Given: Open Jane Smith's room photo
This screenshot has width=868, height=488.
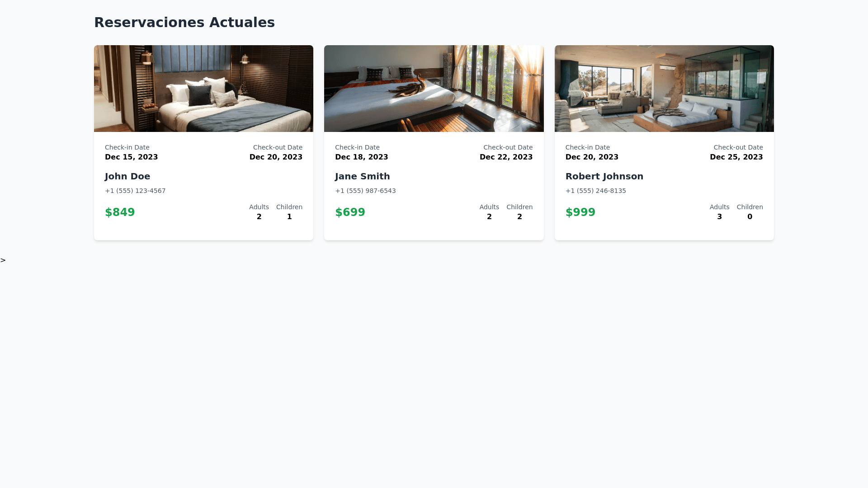Looking at the screenshot, I should click(434, 89).
